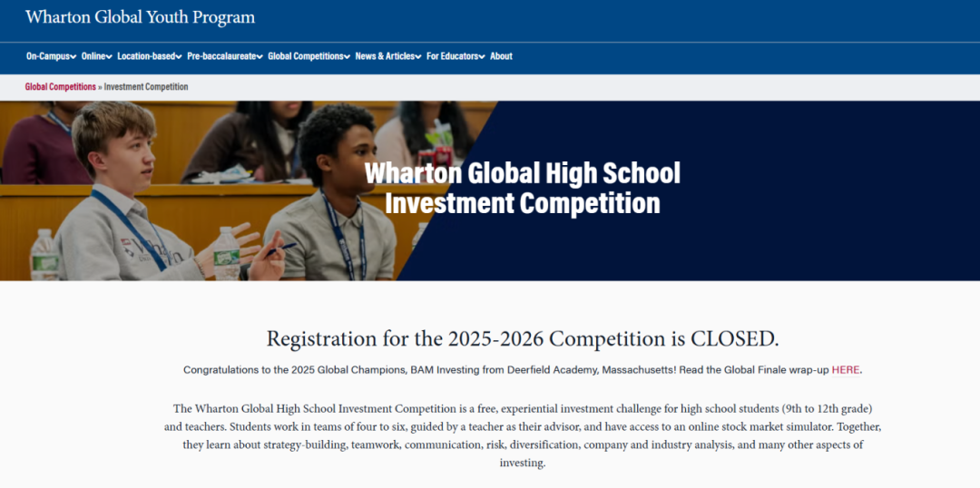Image resolution: width=980 pixels, height=488 pixels.
Task: Select Global Competitions in the navigation bar
Action: click(x=306, y=56)
